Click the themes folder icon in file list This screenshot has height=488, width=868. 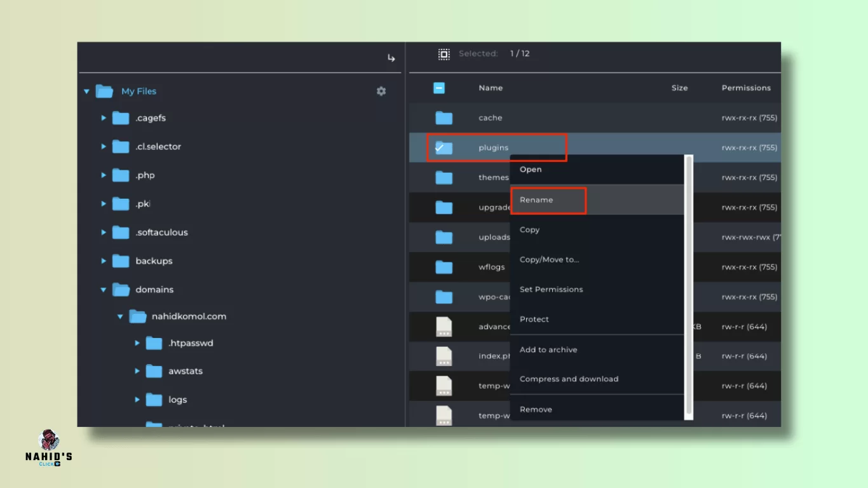444,177
